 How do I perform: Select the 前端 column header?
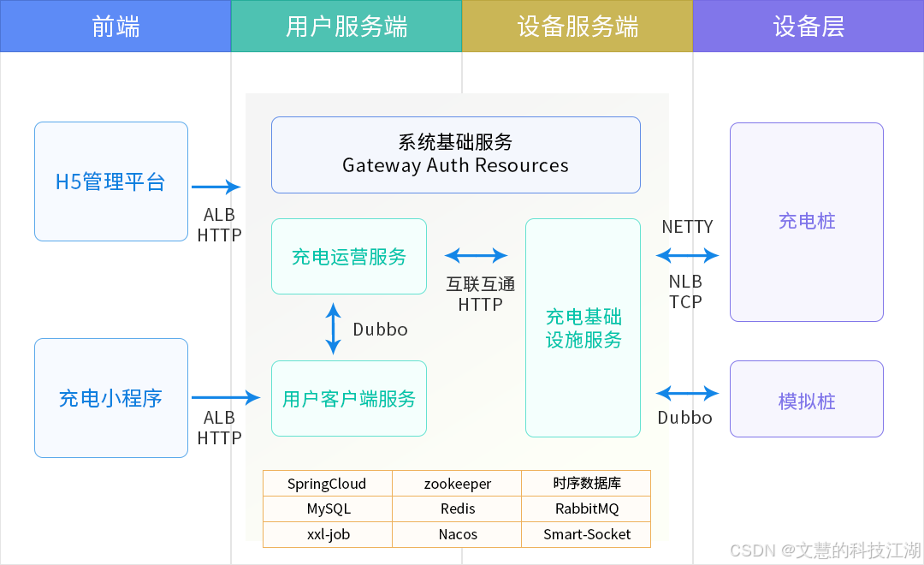(115, 26)
